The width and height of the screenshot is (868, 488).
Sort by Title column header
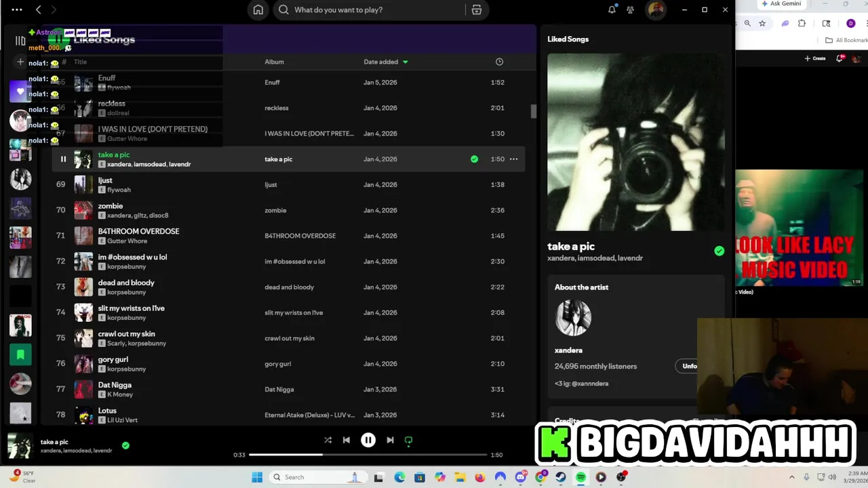pyautogui.click(x=80, y=62)
